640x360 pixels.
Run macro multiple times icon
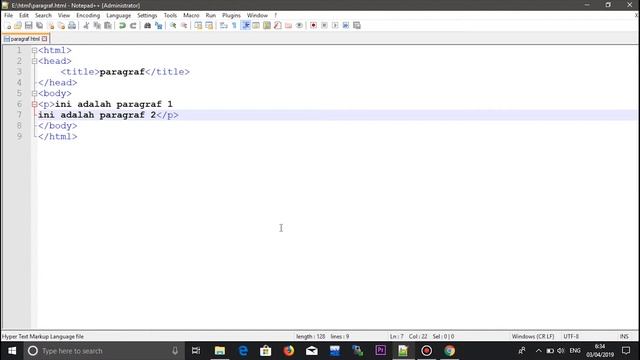point(346,25)
